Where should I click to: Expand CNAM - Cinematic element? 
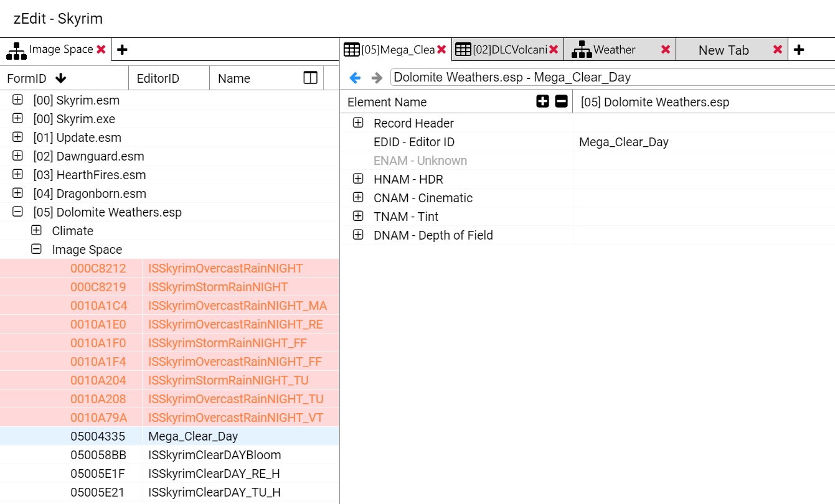pos(358,197)
